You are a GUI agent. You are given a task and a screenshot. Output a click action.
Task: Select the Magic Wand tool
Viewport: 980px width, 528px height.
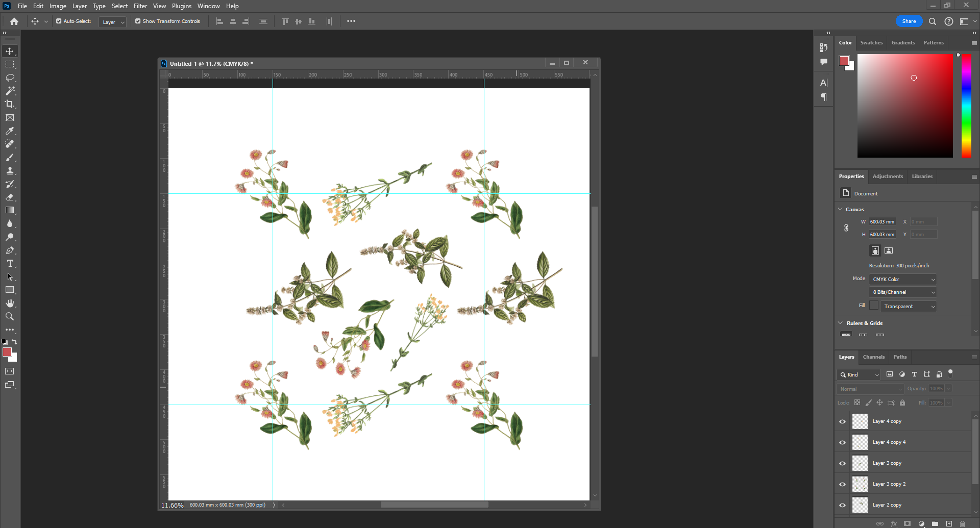[10, 91]
